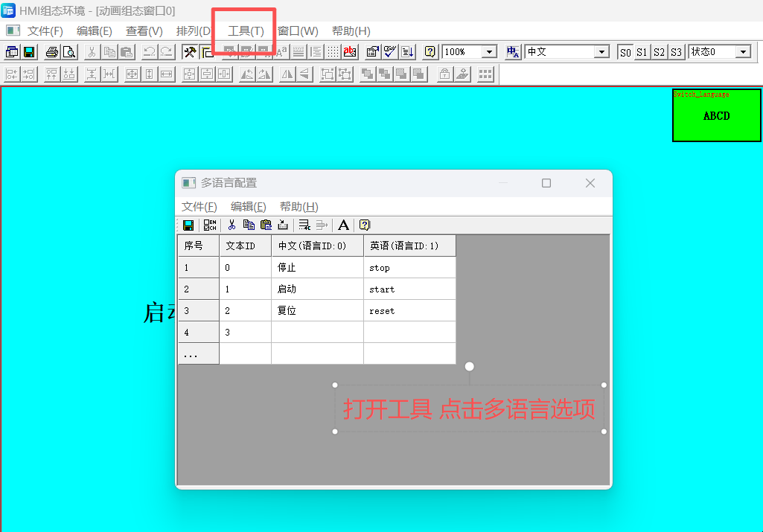The width and height of the screenshot is (763, 532).
Task: Select the cell containing 复位
Action: 317,310
